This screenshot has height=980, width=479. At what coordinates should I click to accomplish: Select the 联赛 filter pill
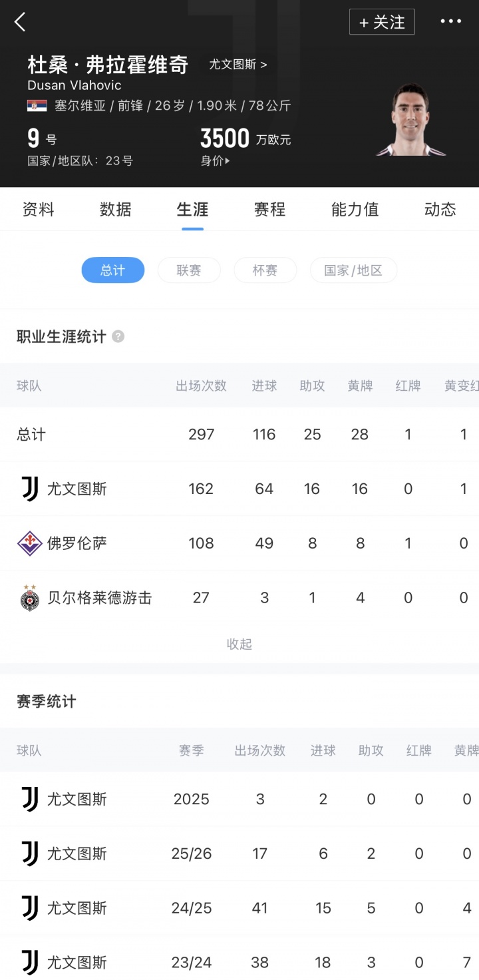189,270
